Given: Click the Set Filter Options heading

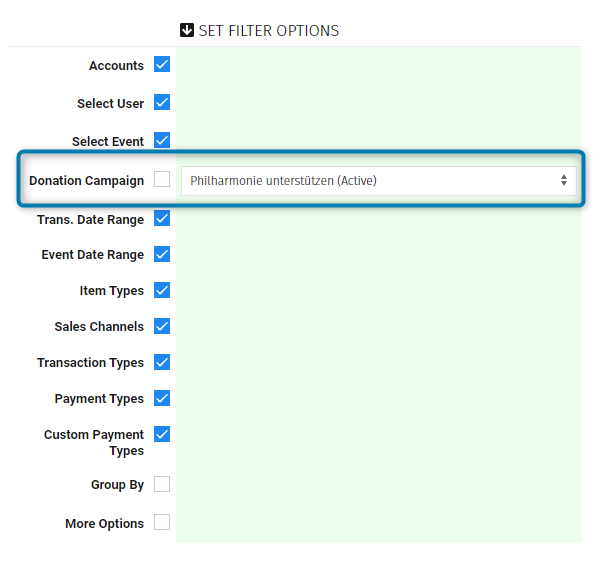Looking at the screenshot, I should click(x=268, y=31).
